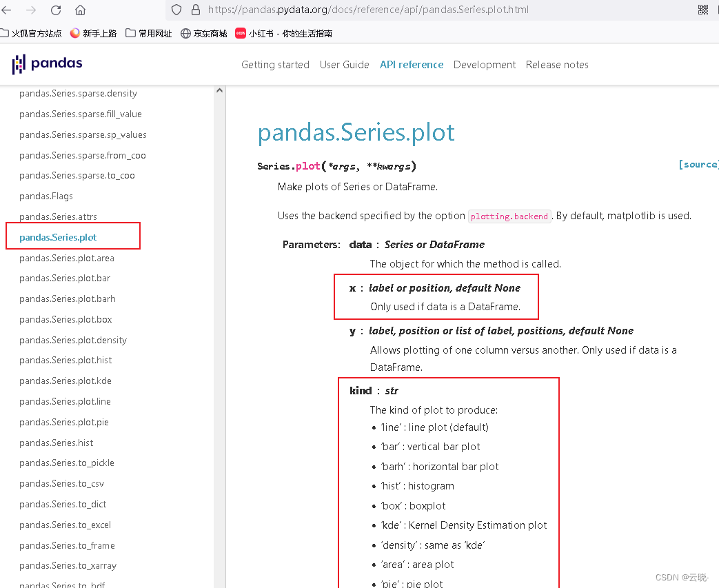This screenshot has width=719, height=588.
Task: Open the [source] link
Action: pos(698,164)
